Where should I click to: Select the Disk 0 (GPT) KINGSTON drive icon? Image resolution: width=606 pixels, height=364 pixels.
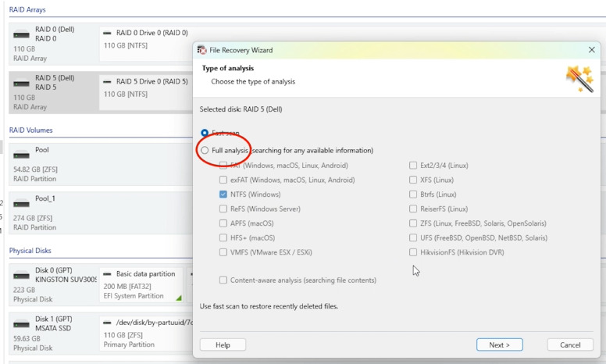pyautogui.click(x=21, y=276)
